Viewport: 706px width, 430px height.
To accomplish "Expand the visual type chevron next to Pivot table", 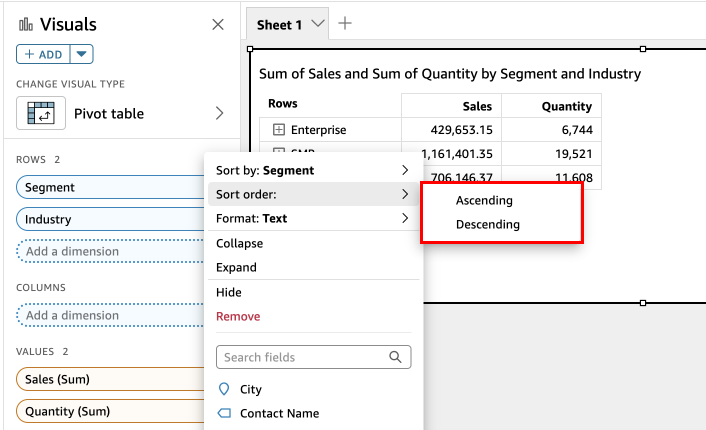I will coord(219,113).
